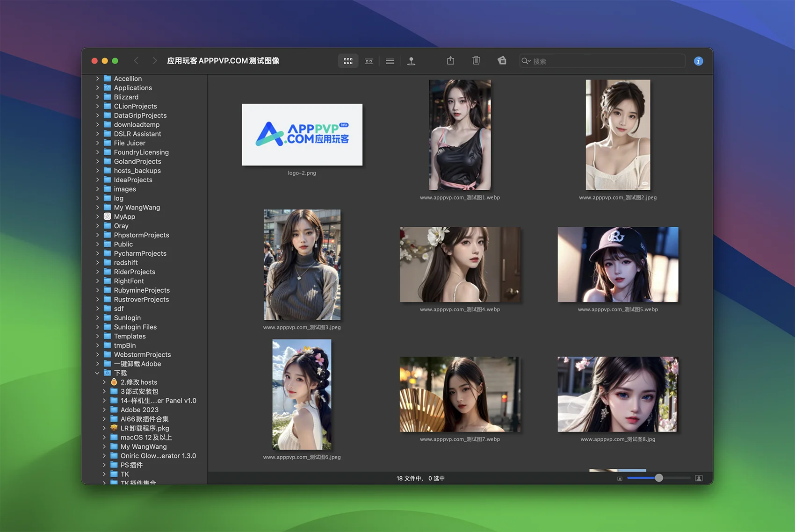Select the 测试图1.webp thumbnail
The width and height of the screenshot is (795, 532).
460,135
